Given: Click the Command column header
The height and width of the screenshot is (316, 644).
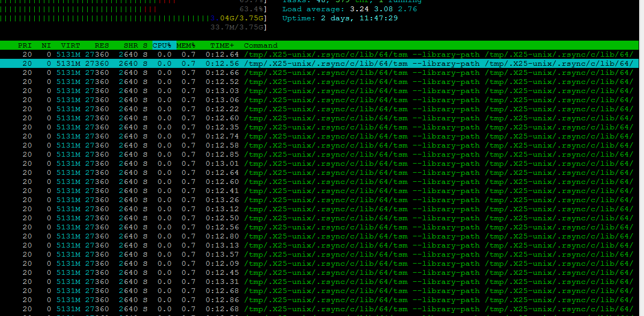Looking at the screenshot, I should pos(260,45).
